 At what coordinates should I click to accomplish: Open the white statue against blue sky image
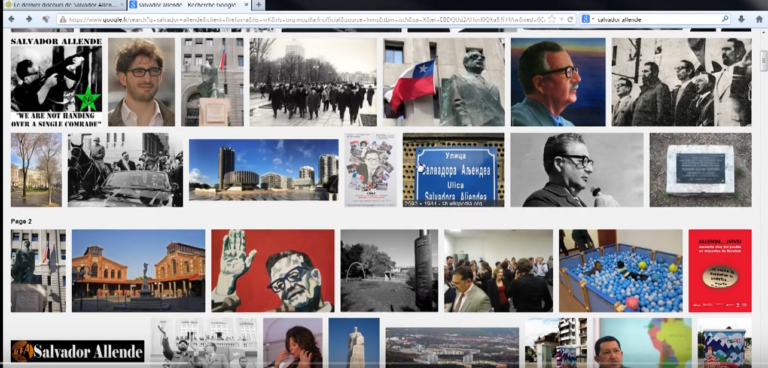tap(354, 343)
